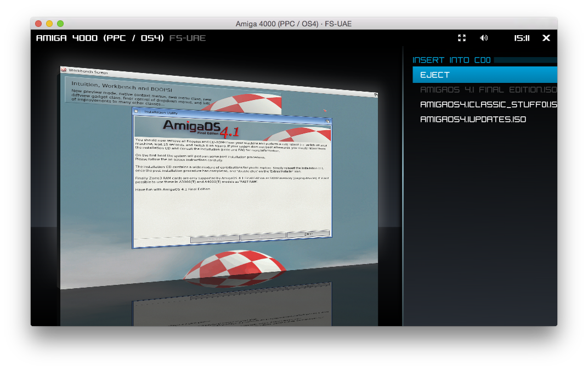Click Workbench Screen title bar icon

pyautogui.click(x=64, y=70)
